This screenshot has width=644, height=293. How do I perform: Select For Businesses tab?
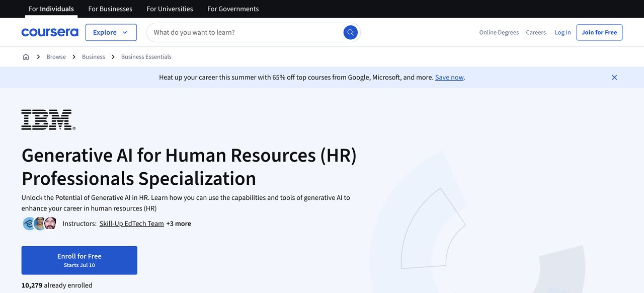110,9
